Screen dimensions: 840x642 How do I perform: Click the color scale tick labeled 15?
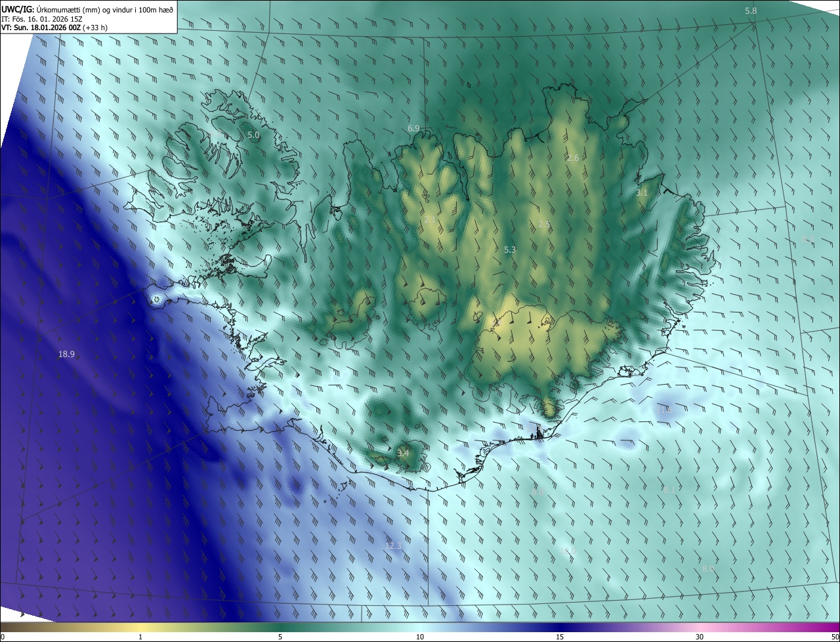pyautogui.click(x=560, y=637)
